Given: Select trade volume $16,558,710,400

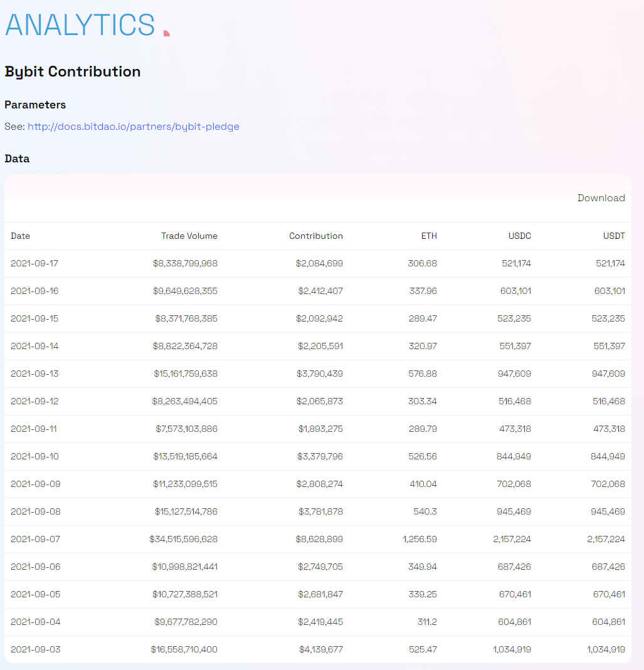Looking at the screenshot, I should [x=184, y=649].
